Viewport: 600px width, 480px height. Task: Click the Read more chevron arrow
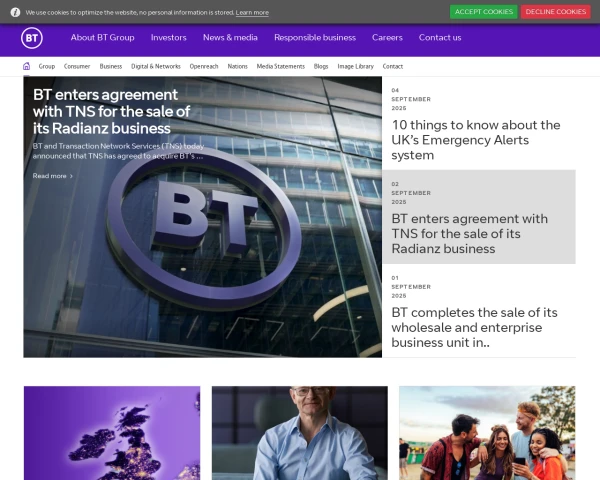click(x=71, y=176)
